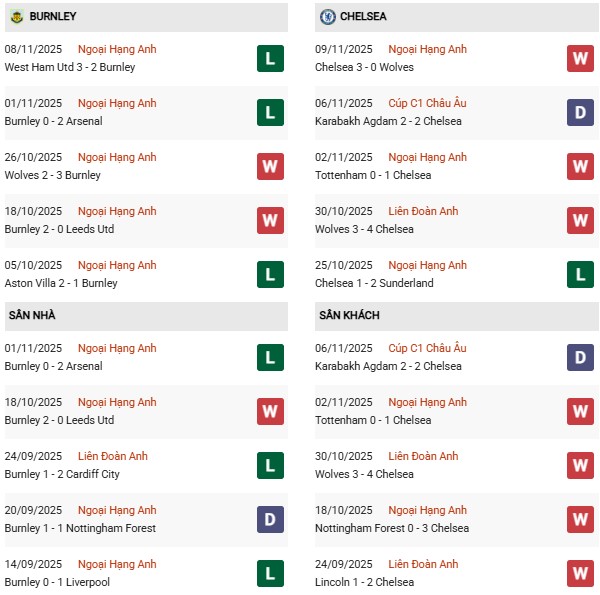Open the Aston Villa 2 - 1 Burnley result
This screenshot has width=600, height=595.
[x=61, y=283]
